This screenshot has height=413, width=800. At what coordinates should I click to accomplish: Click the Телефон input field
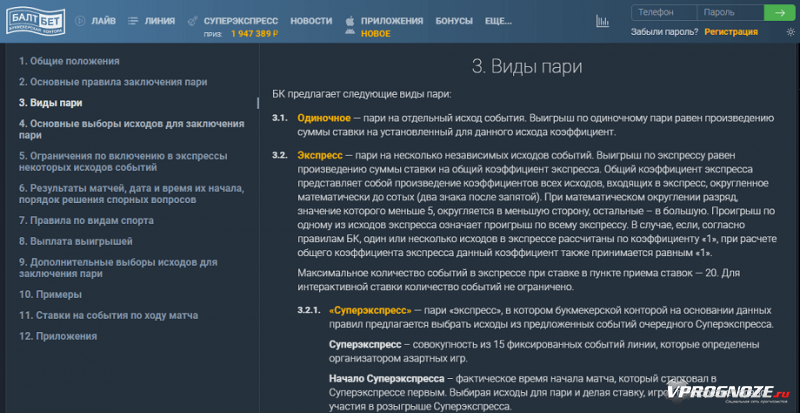pos(664,13)
